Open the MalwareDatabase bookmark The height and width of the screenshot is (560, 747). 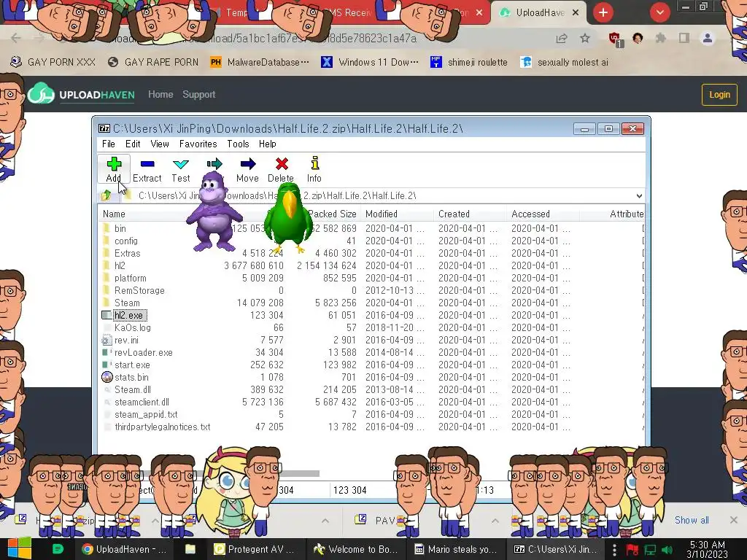(x=260, y=62)
